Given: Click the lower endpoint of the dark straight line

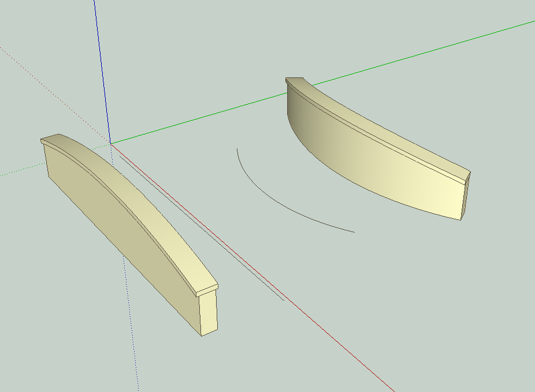Looking at the screenshot, I should tap(284, 300).
